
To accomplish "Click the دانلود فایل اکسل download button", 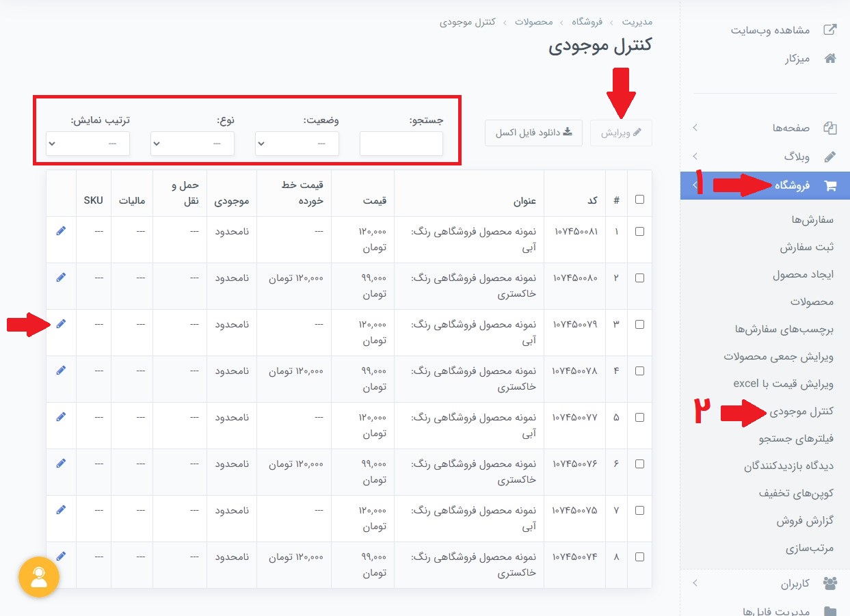I will [x=533, y=133].
